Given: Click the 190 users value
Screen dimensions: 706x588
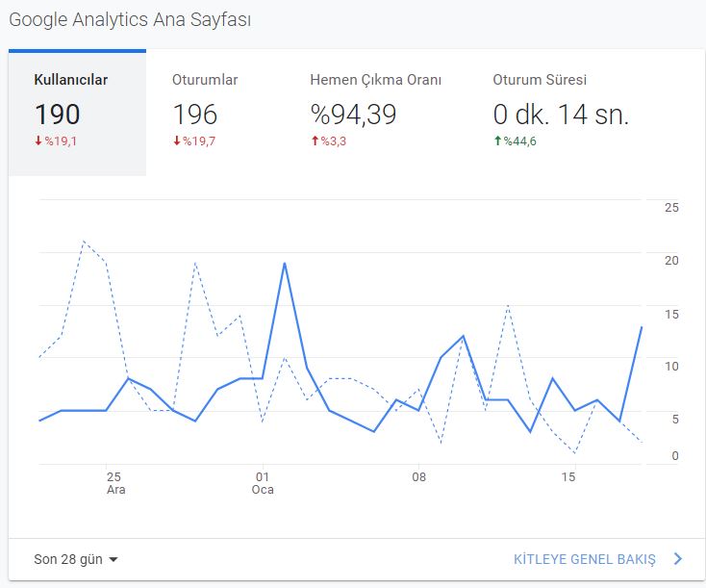Looking at the screenshot, I should pyautogui.click(x=58, y=115).
